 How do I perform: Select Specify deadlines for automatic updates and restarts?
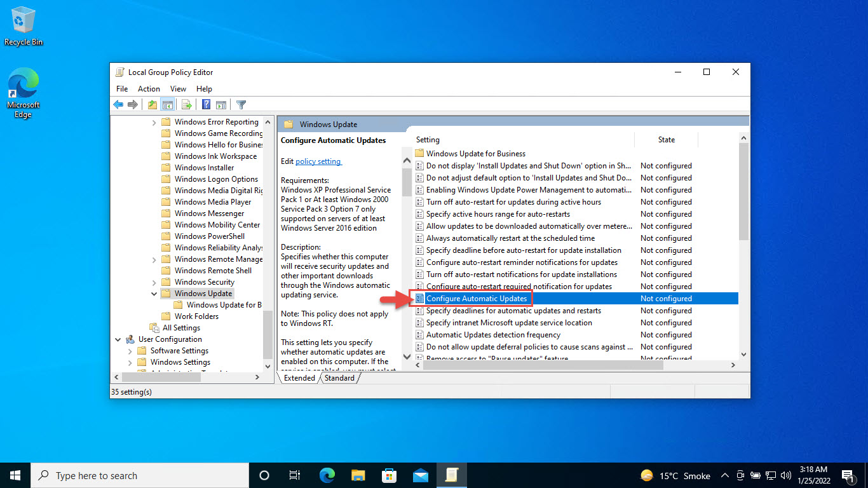[513, 311]
